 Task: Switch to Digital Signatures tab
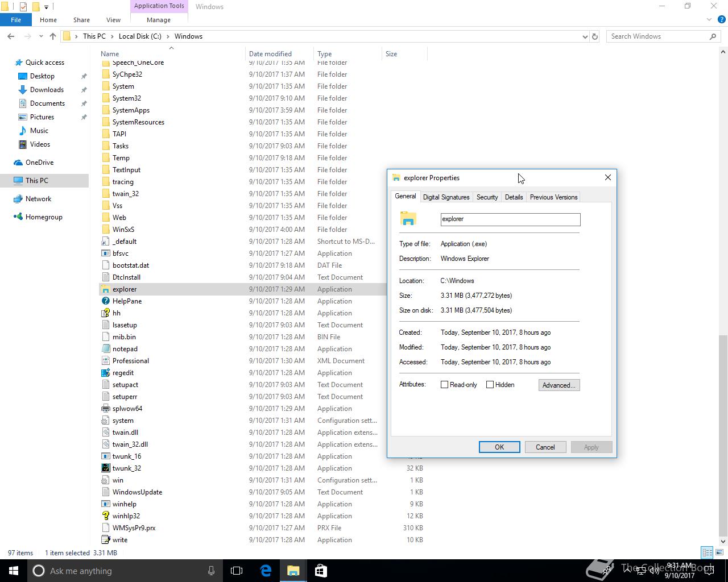pyautogui.click(x=446, y=197)
